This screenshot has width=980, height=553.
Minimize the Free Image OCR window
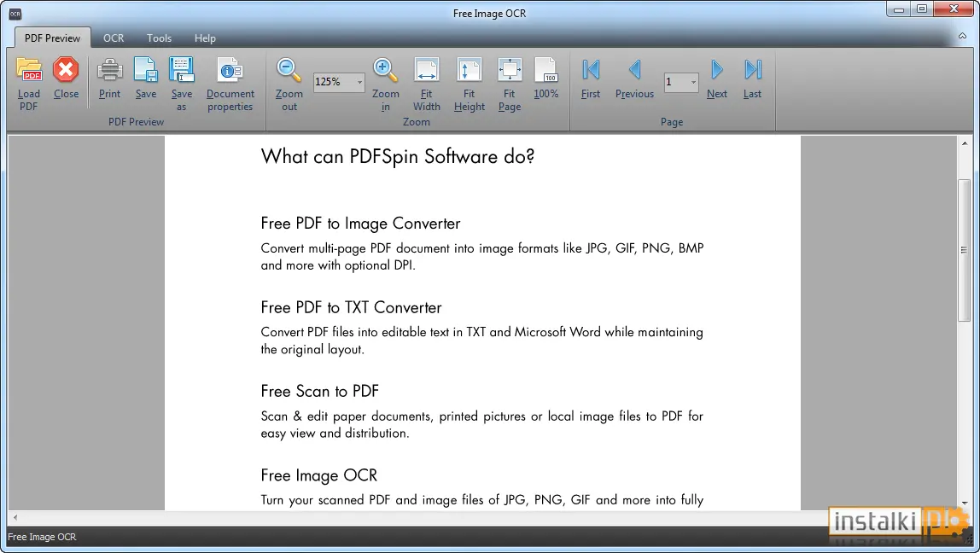pyautogui.click(x=899, y=9)
